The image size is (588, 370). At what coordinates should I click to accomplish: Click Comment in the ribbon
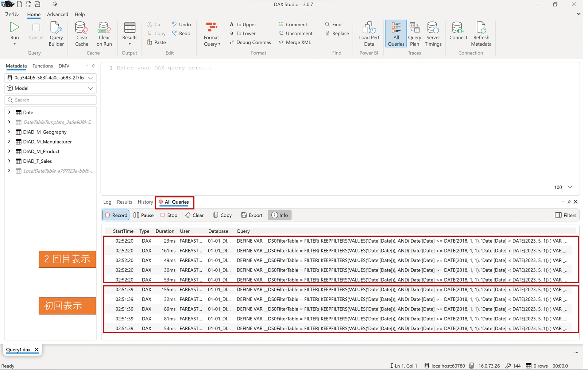(x=293, y=24)
